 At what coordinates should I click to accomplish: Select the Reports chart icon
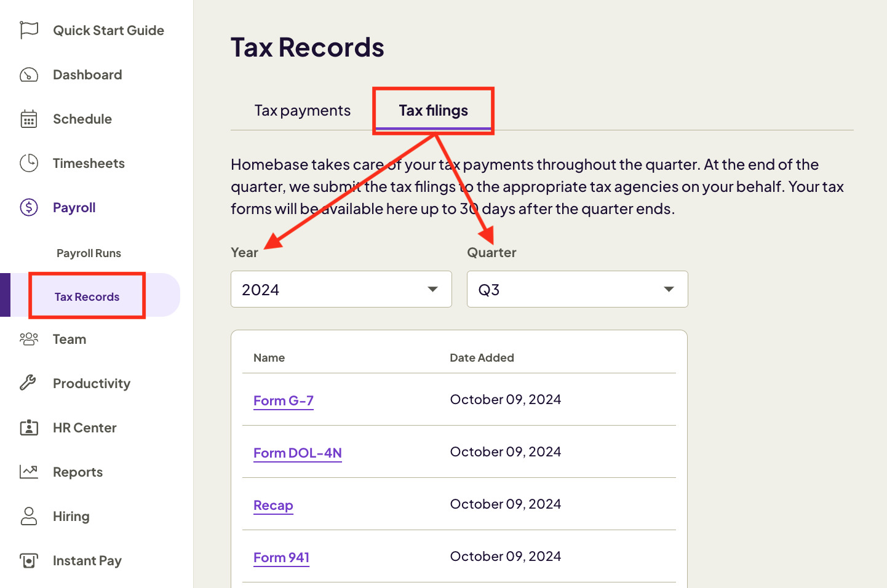28,472
